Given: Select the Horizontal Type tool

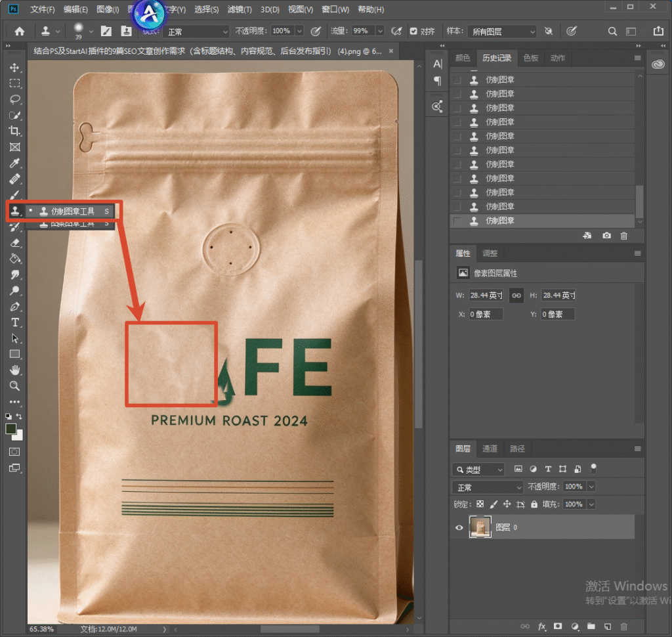Looking at the screenshot, I should (x=14, y=322).
